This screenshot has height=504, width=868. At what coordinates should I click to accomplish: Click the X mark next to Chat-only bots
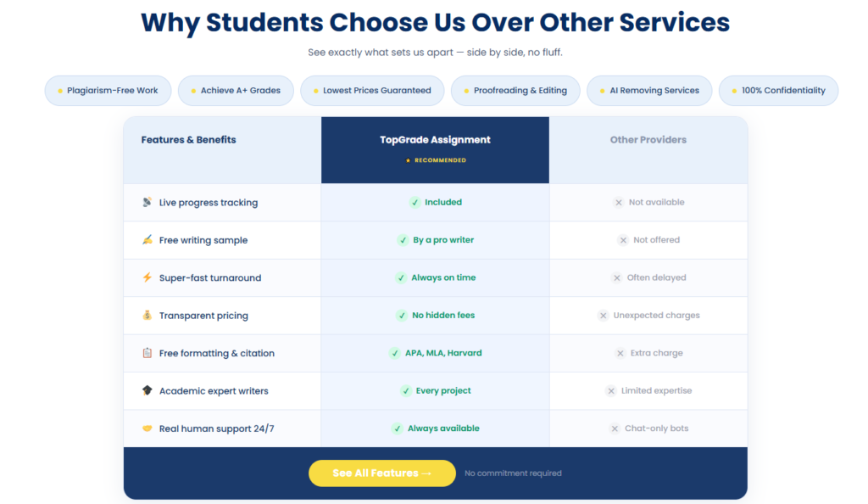[615, 428]
